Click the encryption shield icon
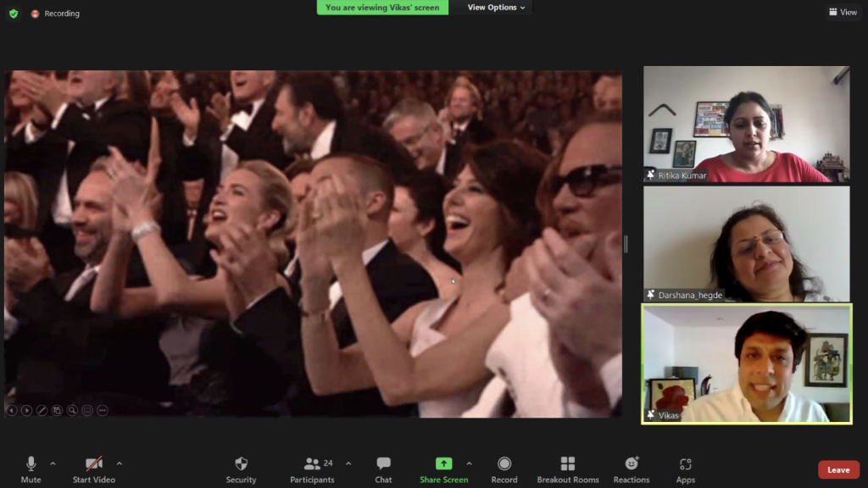The height and width of the screenshot is (488, 868). click(x=14, y=14)
